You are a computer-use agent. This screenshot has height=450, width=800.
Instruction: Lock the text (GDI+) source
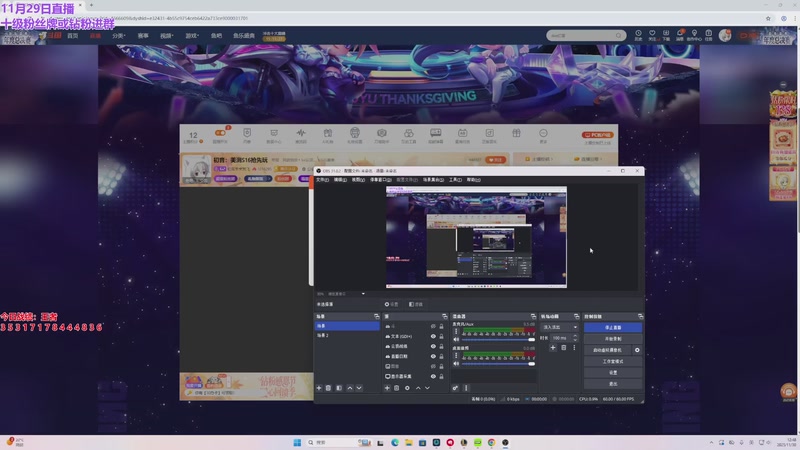(x=441, y=337)
